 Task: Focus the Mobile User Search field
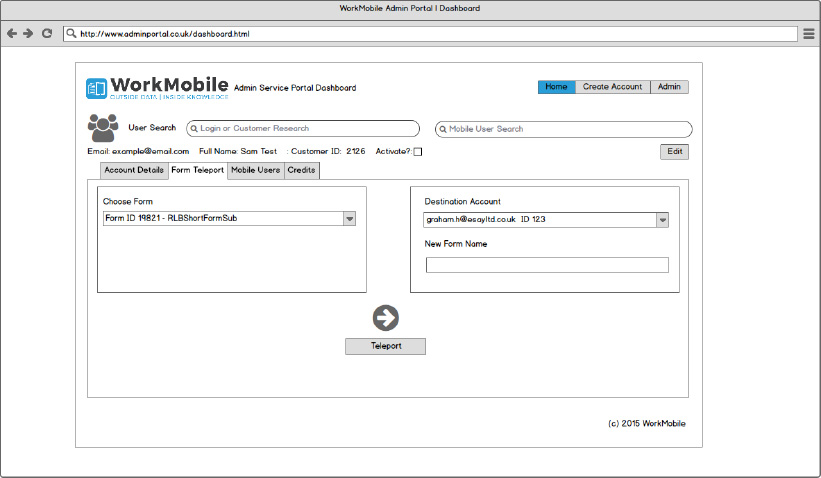tap(563, 129)
